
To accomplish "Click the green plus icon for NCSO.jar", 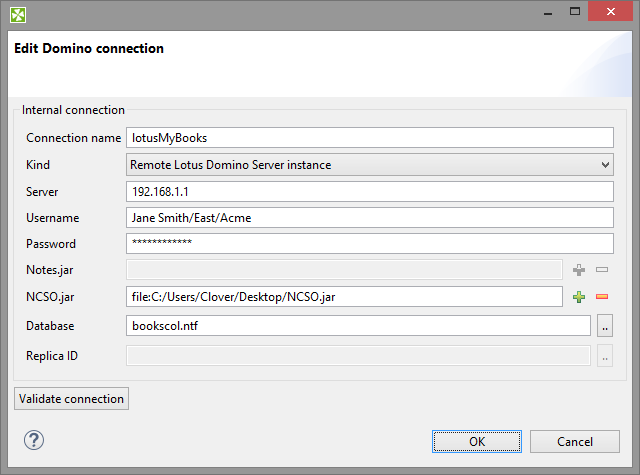I will pos(578,296).
